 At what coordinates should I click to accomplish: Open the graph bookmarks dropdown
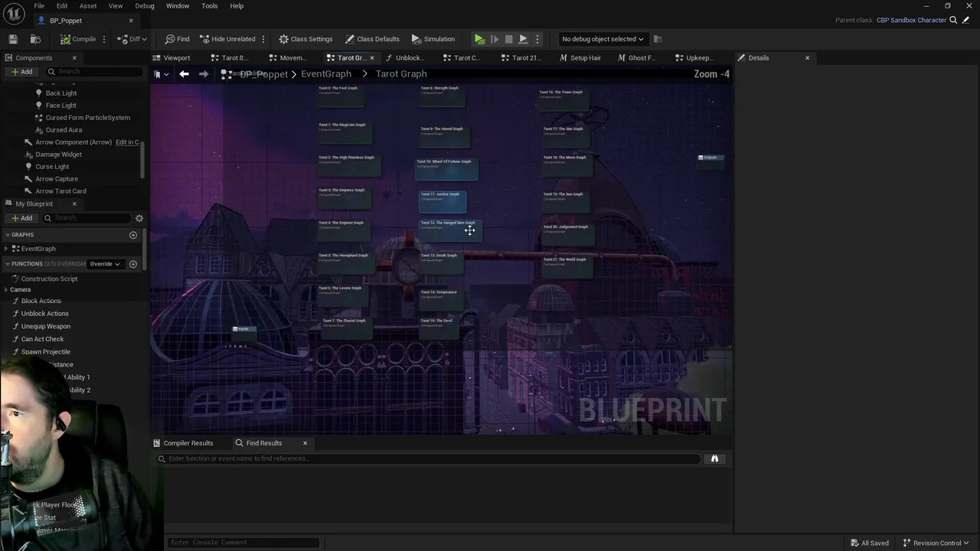[161, 74]
